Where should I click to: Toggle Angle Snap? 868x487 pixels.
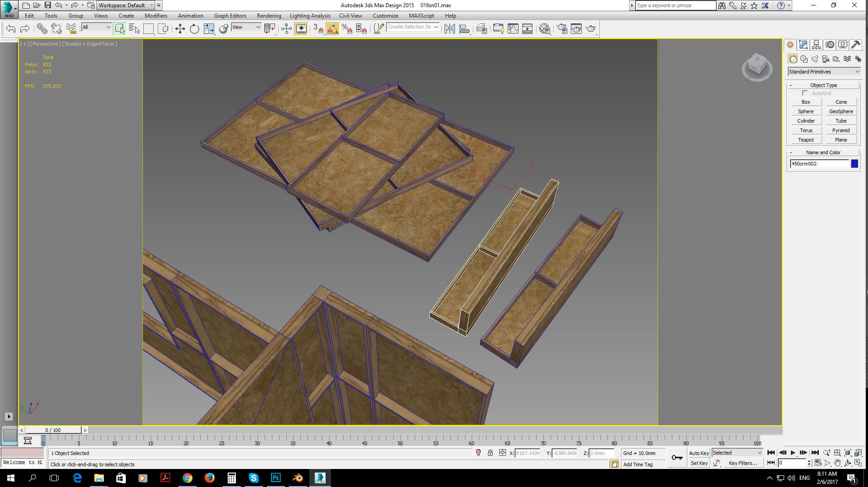[x=332, y=29]
